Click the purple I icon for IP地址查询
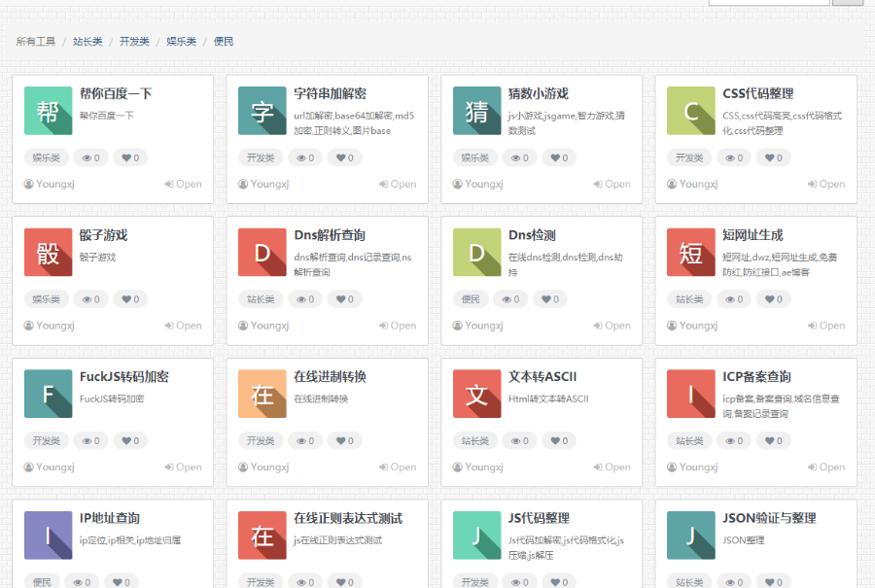This screenshot has height=588, width=875. (47, 536)
